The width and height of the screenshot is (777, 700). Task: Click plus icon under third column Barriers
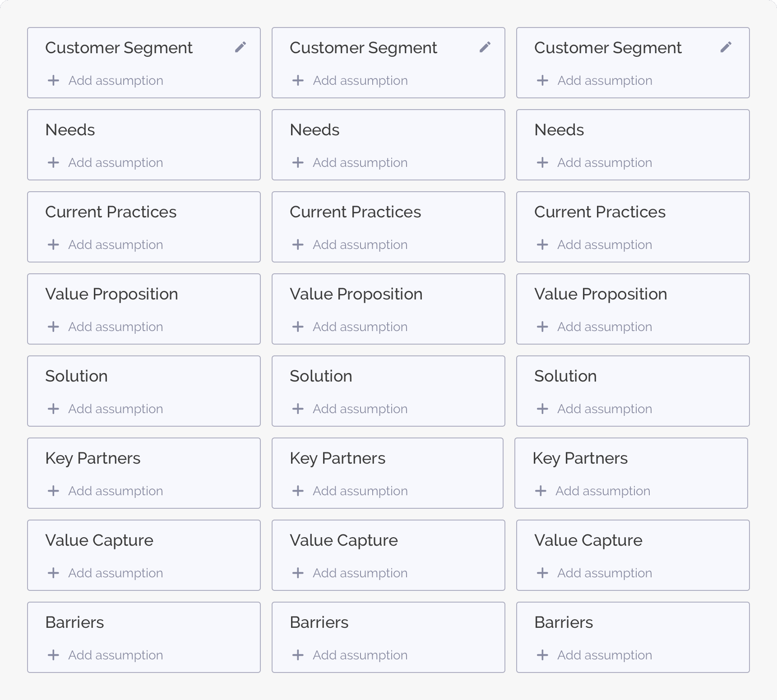(x=542, y=655)
